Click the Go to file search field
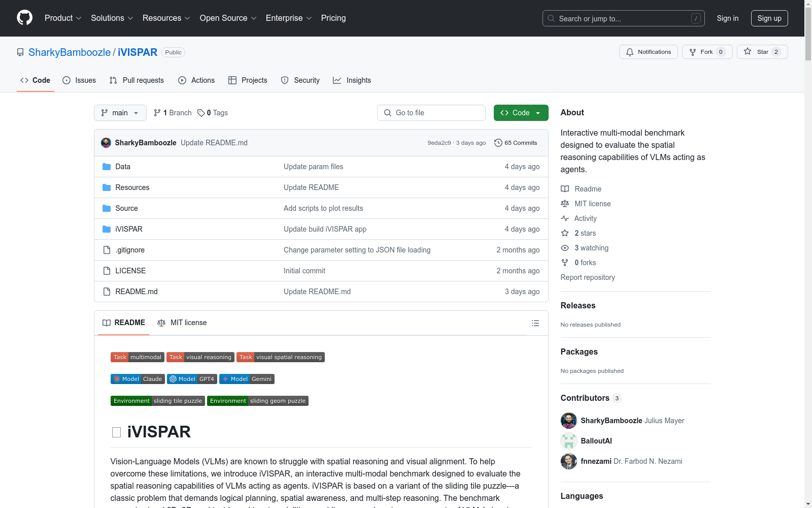 431,113
